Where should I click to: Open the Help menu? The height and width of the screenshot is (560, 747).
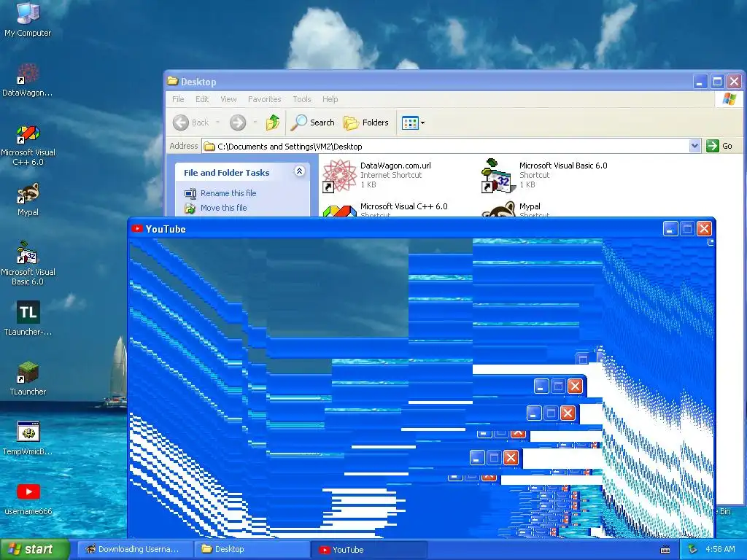click(x=330, y=99)
